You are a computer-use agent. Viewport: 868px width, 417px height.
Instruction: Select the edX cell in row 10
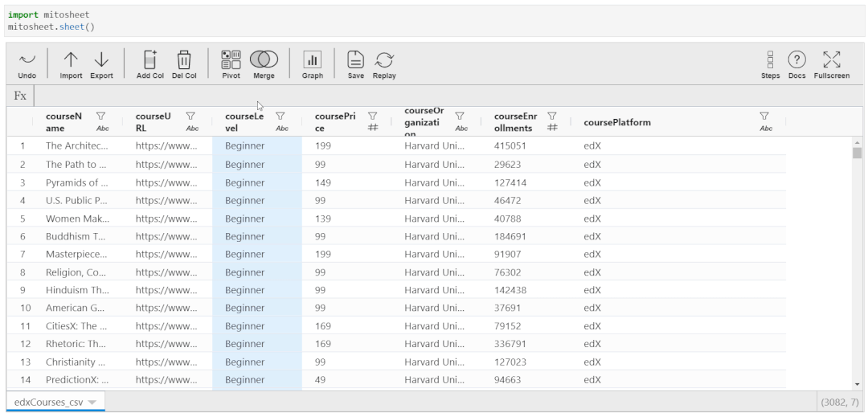coord(678,308)
